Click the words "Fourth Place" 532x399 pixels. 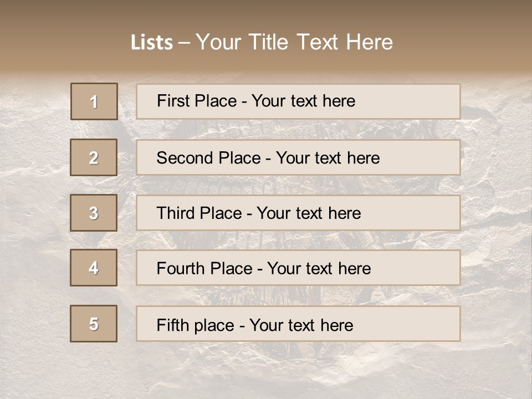tap(204, 269)
